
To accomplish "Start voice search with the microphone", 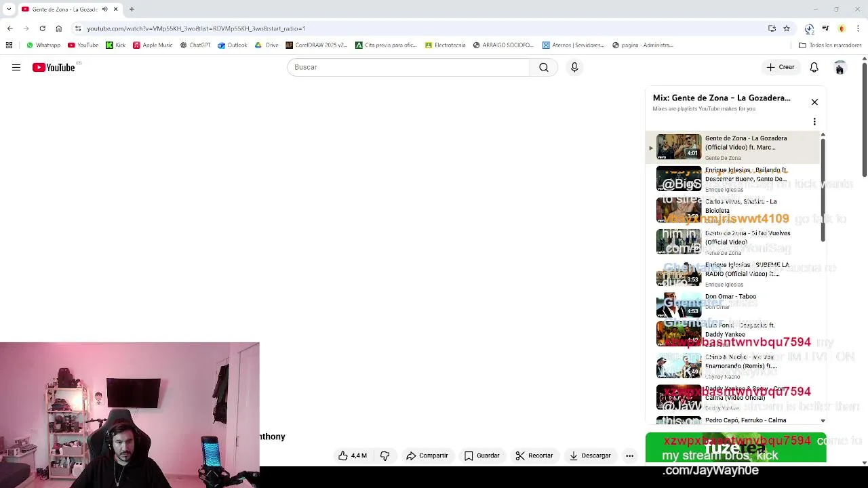I will click(574, 67).
